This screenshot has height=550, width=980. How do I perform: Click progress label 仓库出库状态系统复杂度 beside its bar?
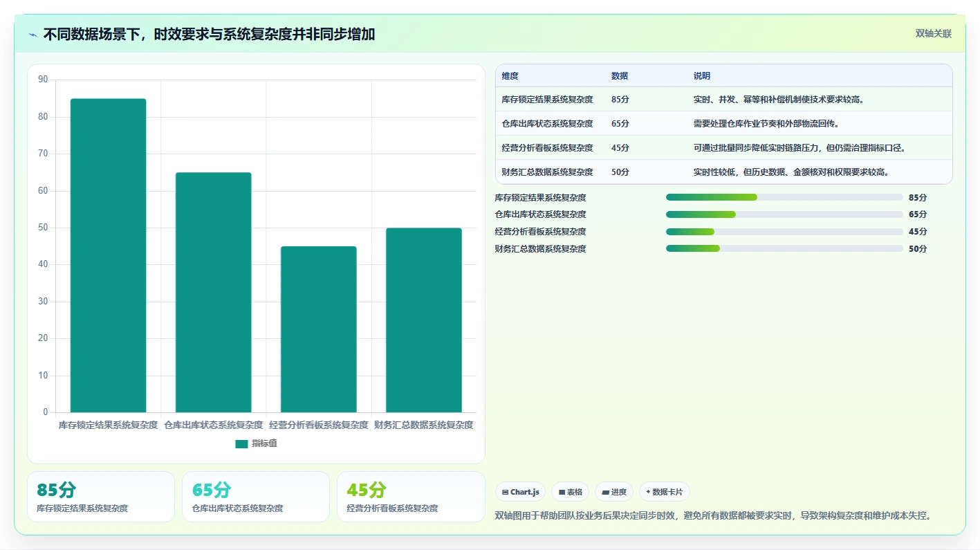[x=541, y=214]
